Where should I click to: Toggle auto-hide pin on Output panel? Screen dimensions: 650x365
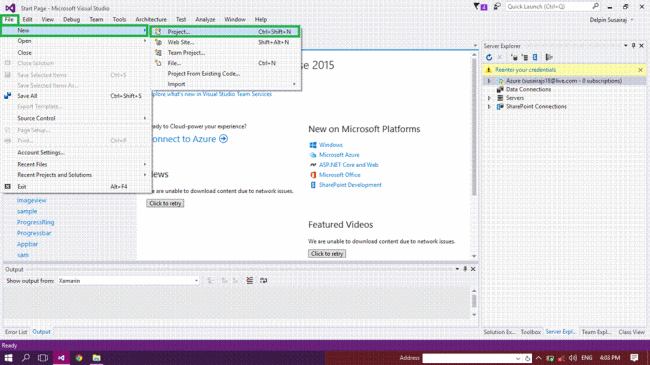[x=465, y=269]
